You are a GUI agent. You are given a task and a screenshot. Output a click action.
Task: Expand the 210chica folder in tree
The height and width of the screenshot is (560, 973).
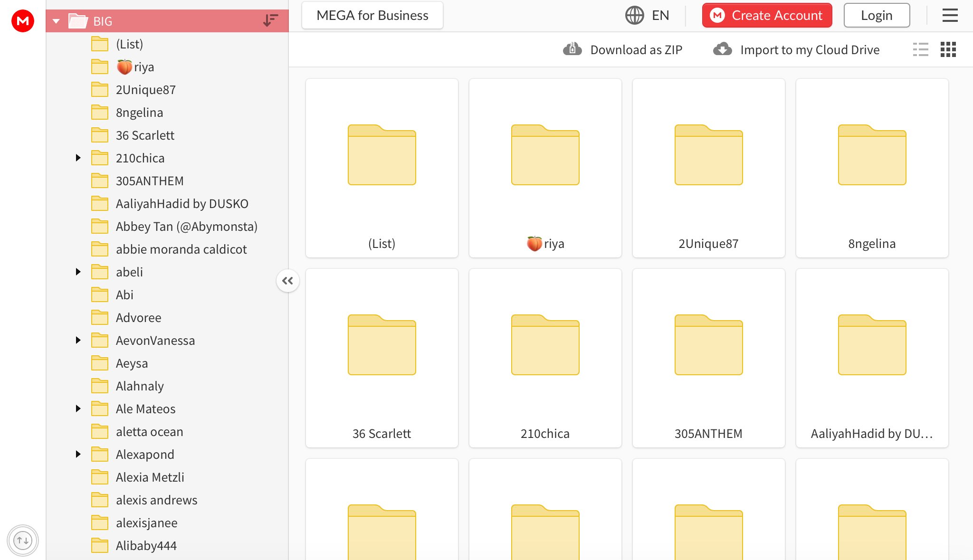(78, 158)
